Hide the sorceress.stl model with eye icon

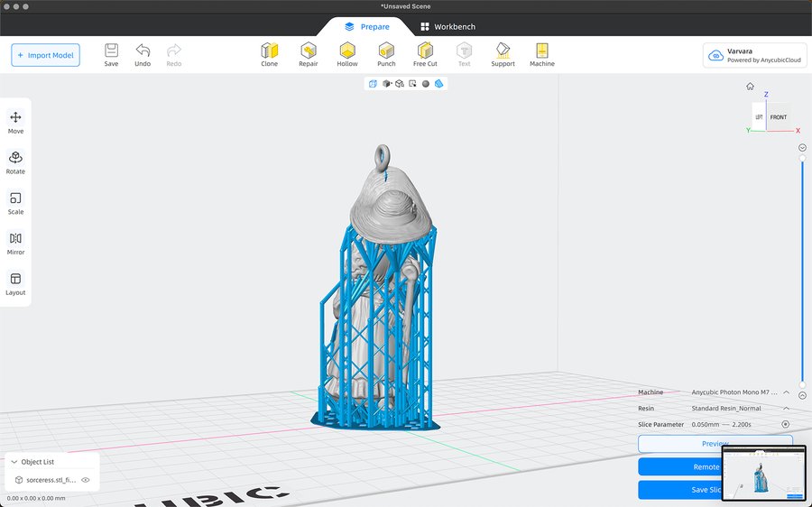click(x=86, y=481)
